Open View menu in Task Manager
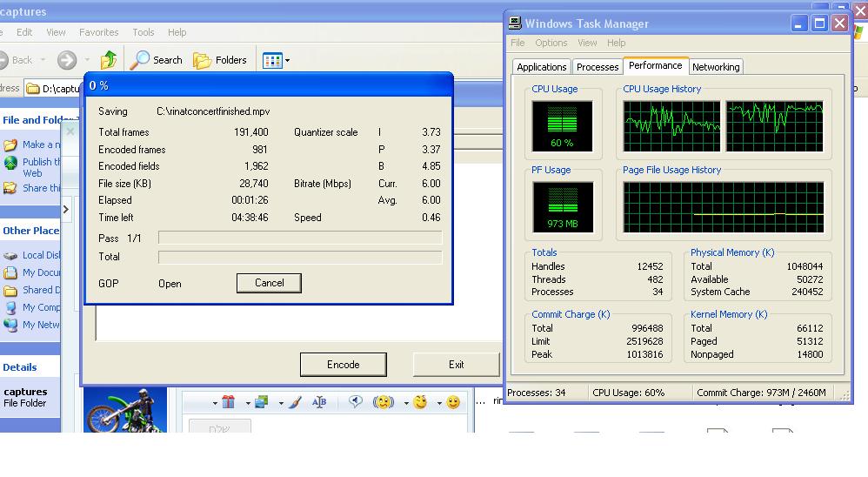 [587, 43]
